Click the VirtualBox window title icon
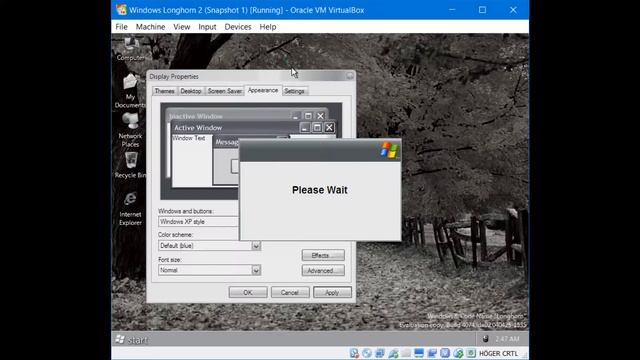 (x=121, y=10)
